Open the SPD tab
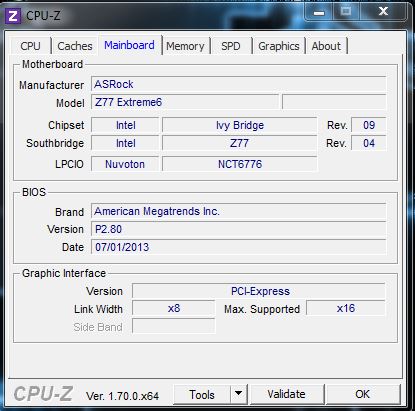This screenshot has height=411, width=415. [x=231, y=46]
